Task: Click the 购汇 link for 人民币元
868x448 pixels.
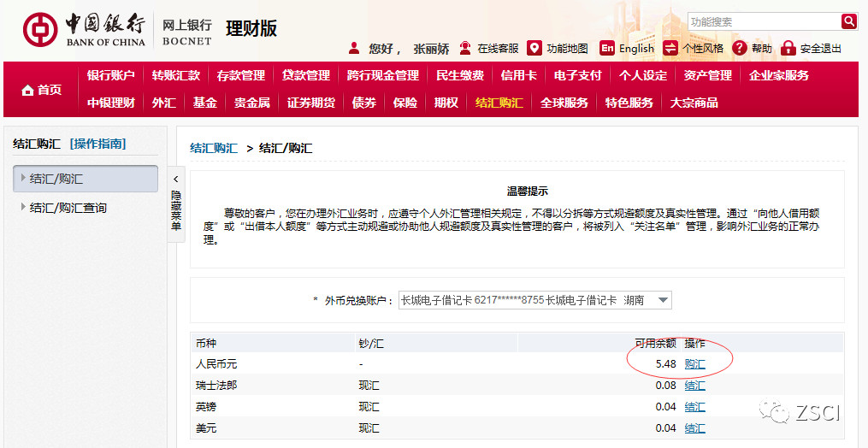Action: [694, 364]
